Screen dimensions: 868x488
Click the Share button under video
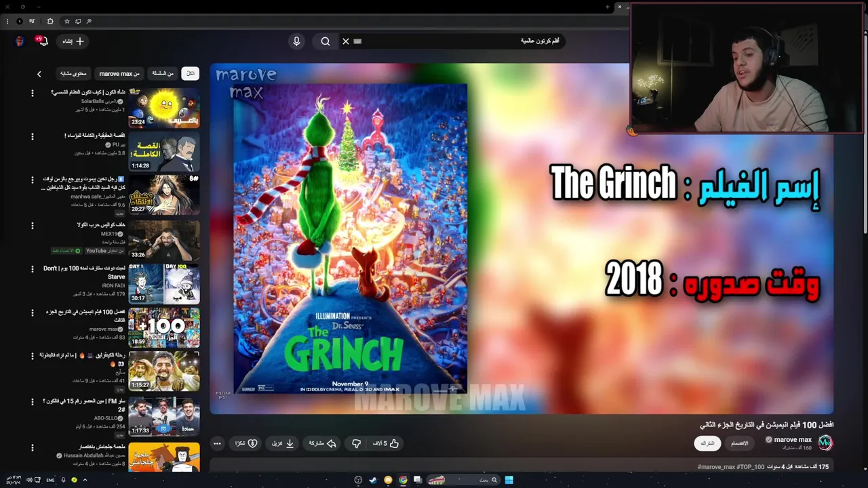pos(323,443)
